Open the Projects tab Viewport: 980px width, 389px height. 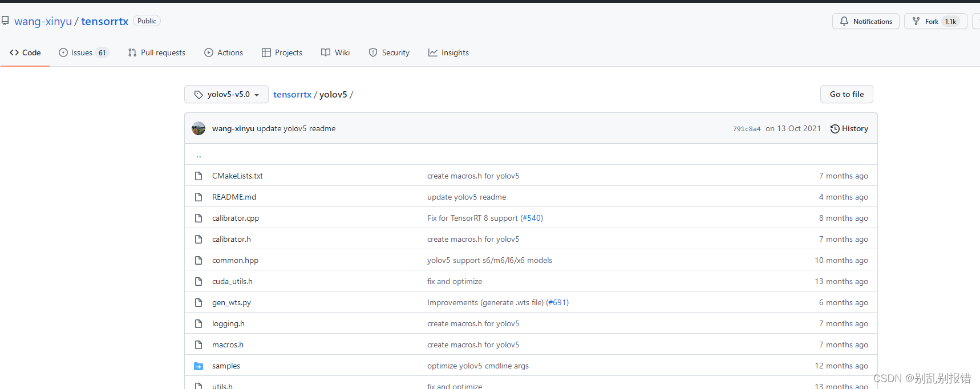(x=282, y=52)
